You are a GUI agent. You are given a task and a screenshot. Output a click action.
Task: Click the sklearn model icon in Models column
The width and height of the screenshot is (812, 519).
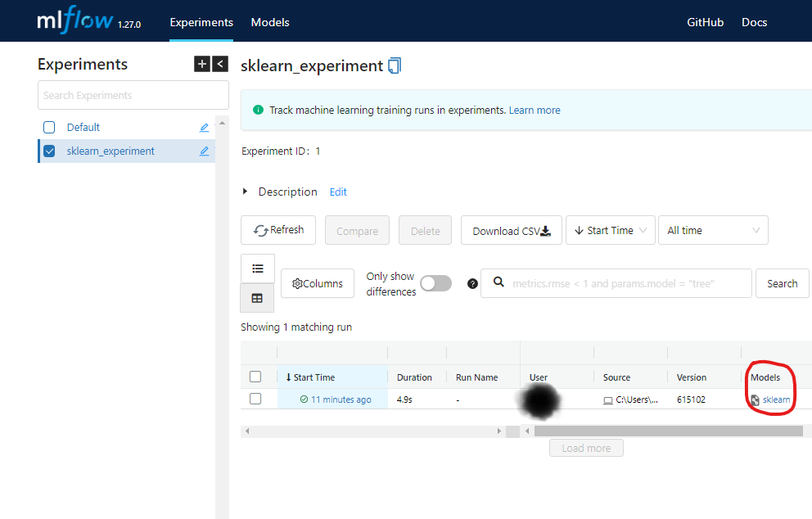point(755,399)
